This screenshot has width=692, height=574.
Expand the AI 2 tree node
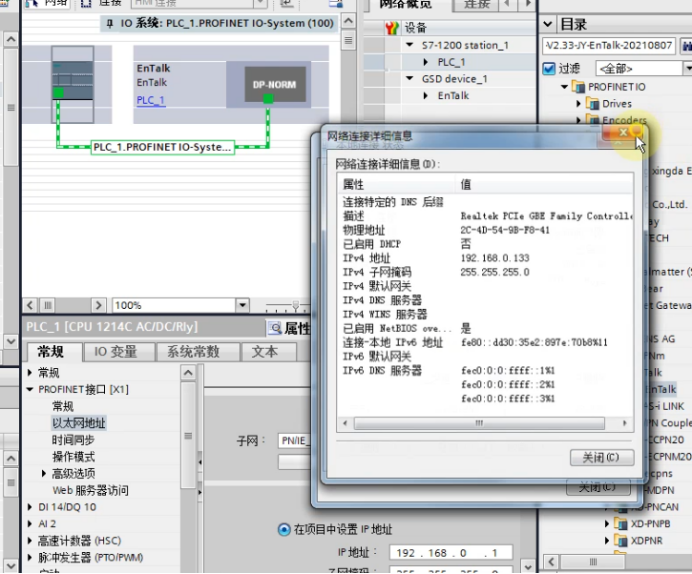(x=30, y=524)
